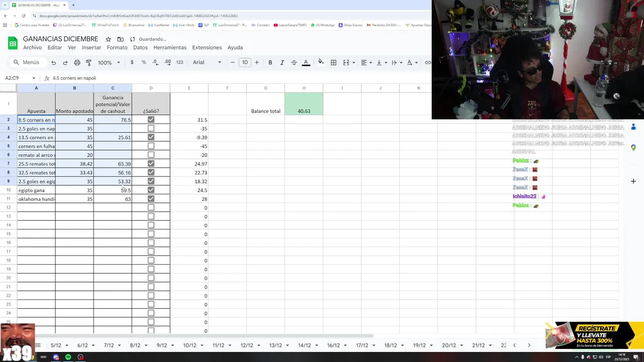The width and height of the screenshot is (644, 362).
Task: Decrease font size with minus button
Action: [x=232, y=62]
